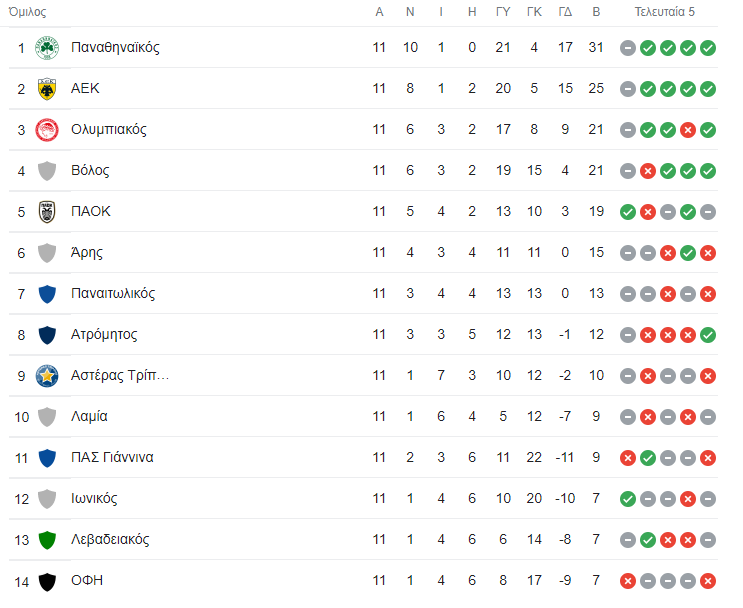Open the ΠΑΣ Γιάννινα team link
Screen dimensions: 743x608
[x=112, y=457]
